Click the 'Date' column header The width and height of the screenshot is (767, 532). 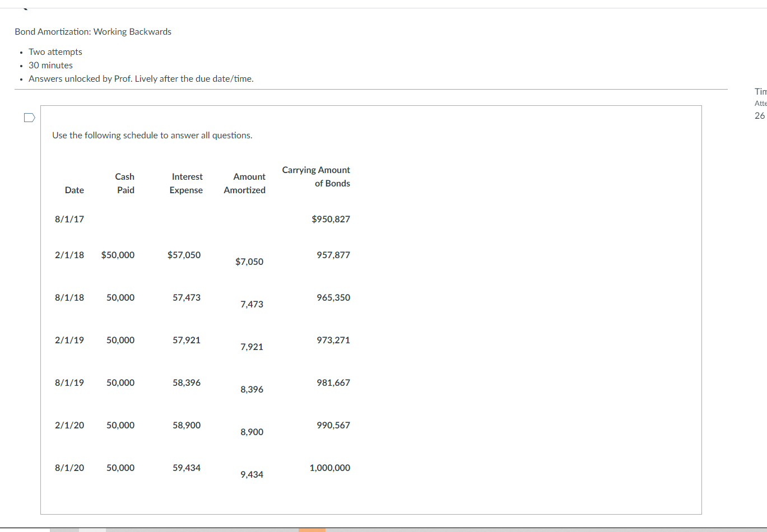[x=75, y=190]
